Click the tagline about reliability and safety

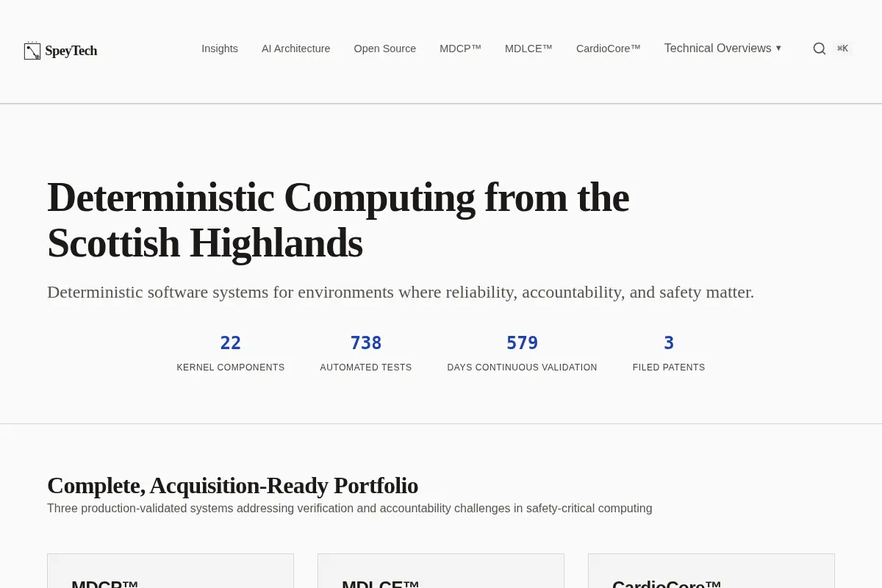(x=401, y=292)
